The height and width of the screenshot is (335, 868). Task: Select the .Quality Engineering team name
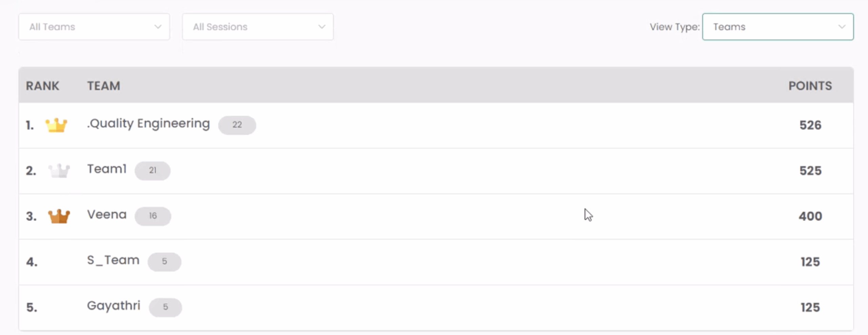[149, 123]
